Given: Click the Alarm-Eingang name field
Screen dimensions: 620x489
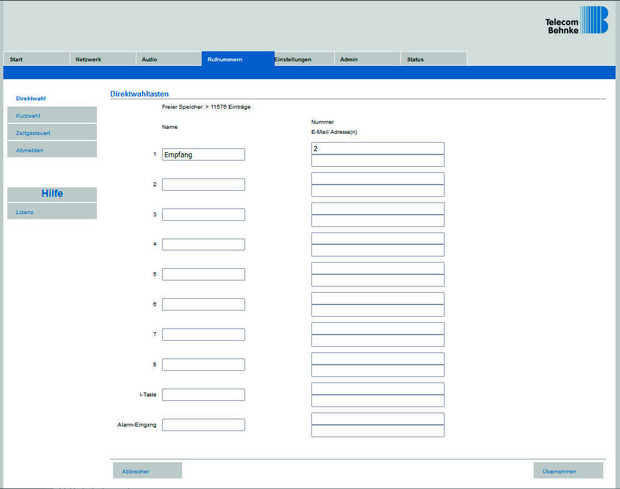Looking at the screenshot, I should pyautogui.click(x=203, y=425).
